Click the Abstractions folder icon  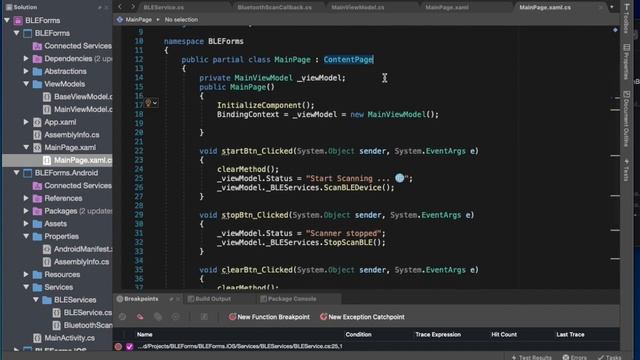pos(37,71)
